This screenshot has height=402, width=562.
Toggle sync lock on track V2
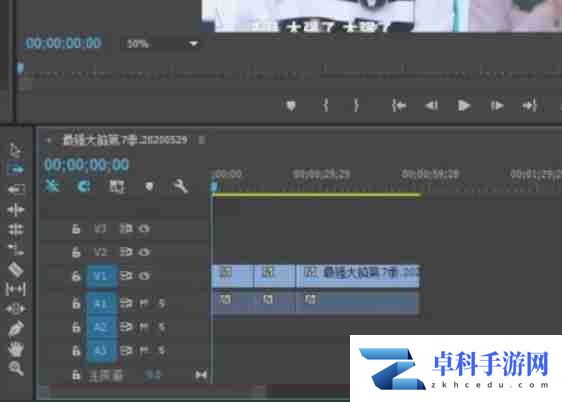126,252
